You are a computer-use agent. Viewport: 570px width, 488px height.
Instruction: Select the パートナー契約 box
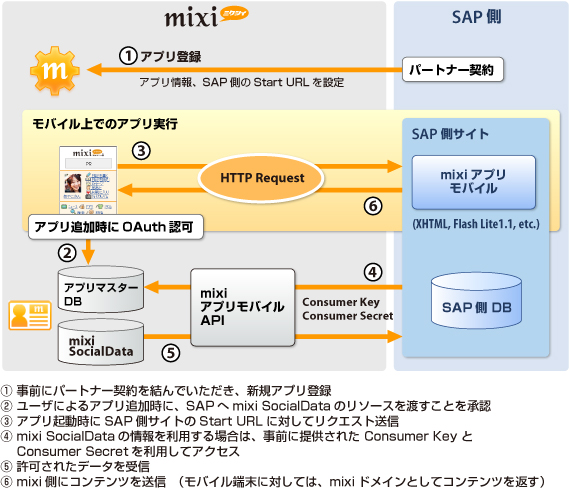pyautogui.click(x=453, y=69)
